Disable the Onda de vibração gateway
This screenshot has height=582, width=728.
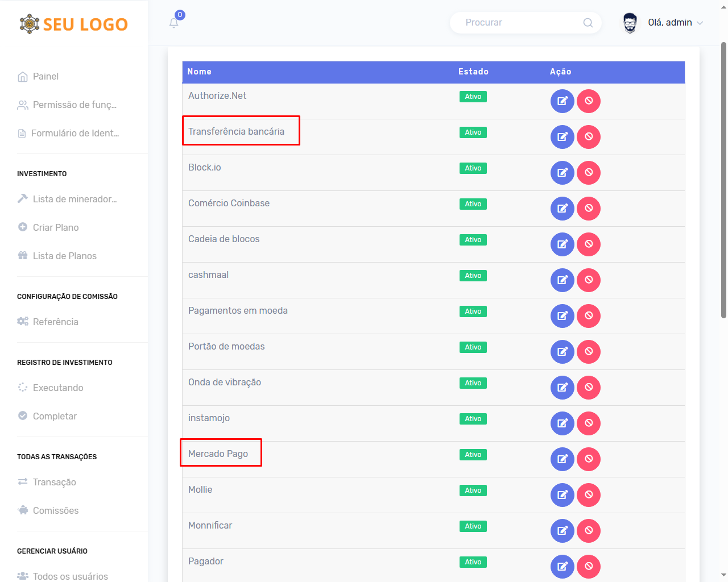click(x=589, y=388)
